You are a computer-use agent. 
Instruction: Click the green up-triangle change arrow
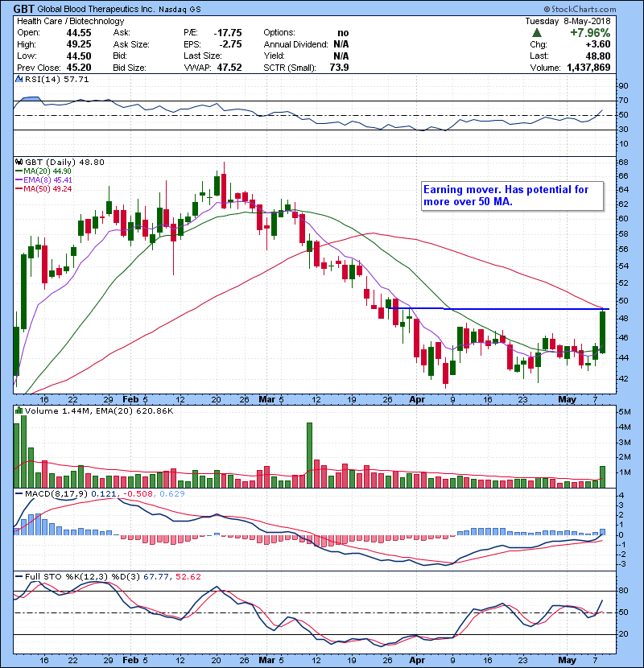[537, 33]
